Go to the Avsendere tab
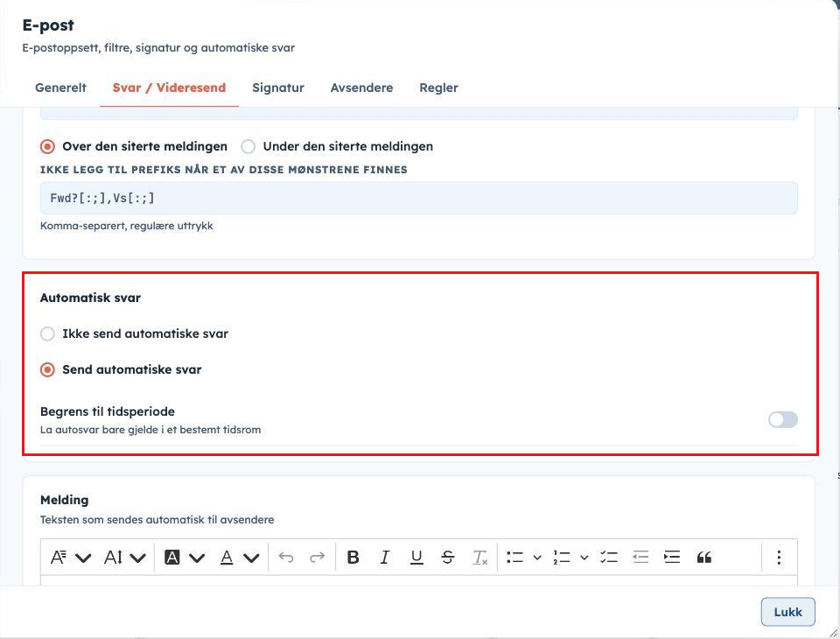840x639 pixels. click(x=361, y=88)
